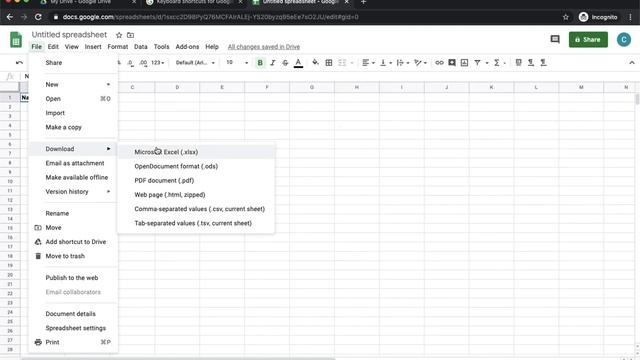This screenshot has height=360, width=640.
Task: Click the browser address bar URL
Action: pos(211,17)
